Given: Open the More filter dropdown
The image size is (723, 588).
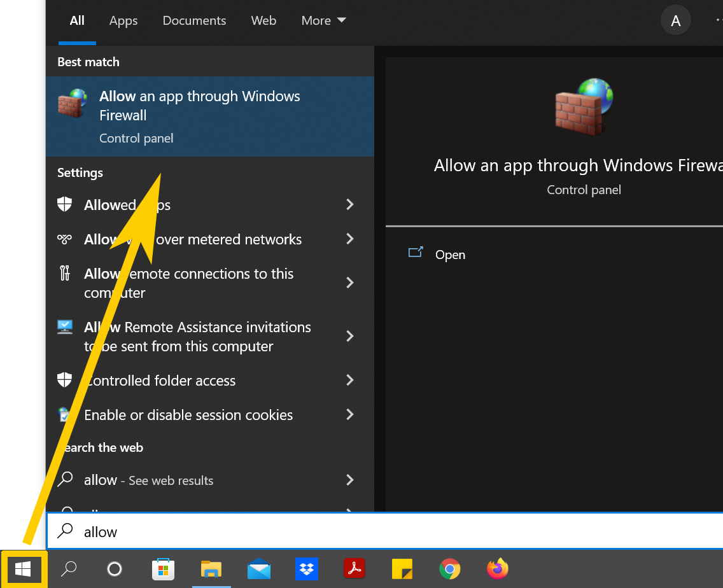Looking at the screenshot, I should click(323, 20).
